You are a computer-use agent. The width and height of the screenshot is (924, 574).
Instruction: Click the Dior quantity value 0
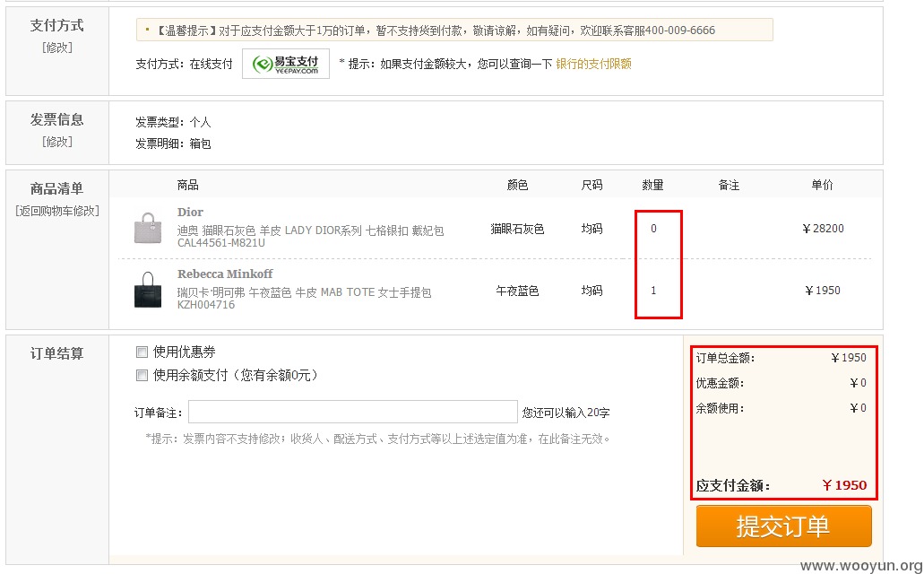[653, 229]
